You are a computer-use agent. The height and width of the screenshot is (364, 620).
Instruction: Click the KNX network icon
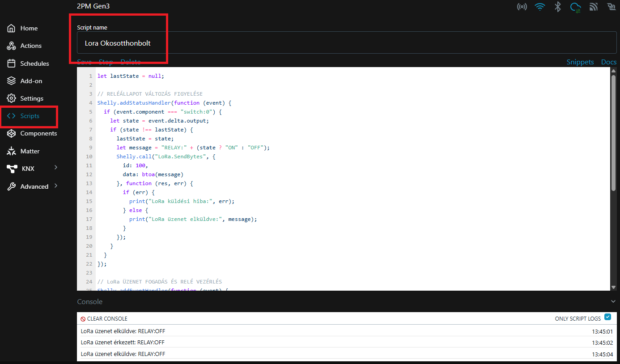click(x=12, y=169)
